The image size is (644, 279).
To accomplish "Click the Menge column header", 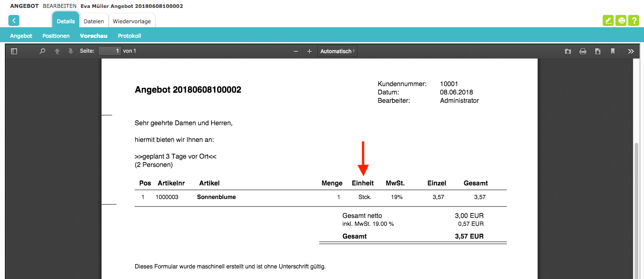I will [332, 183].
